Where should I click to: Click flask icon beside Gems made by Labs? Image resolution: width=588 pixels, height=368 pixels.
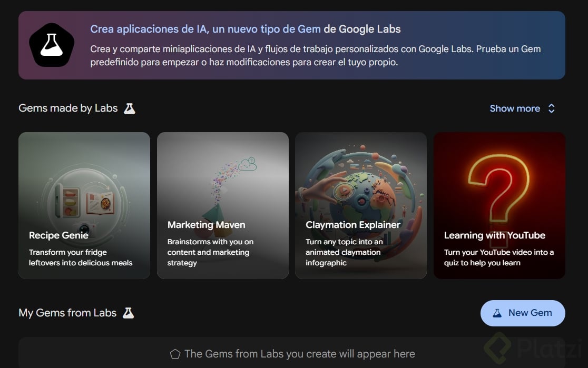(129, 108)
